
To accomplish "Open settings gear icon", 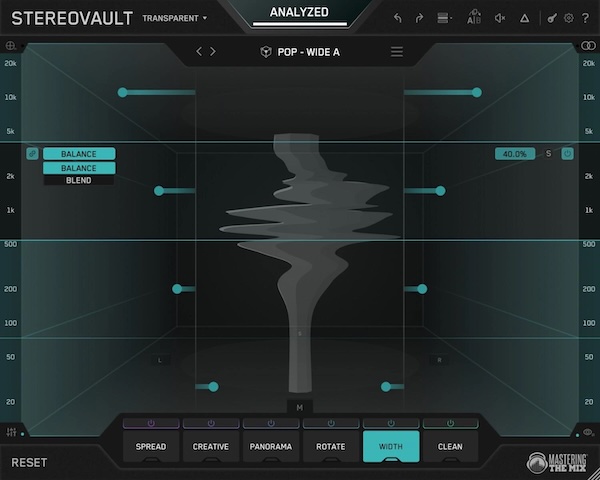I will coord(569,18).
